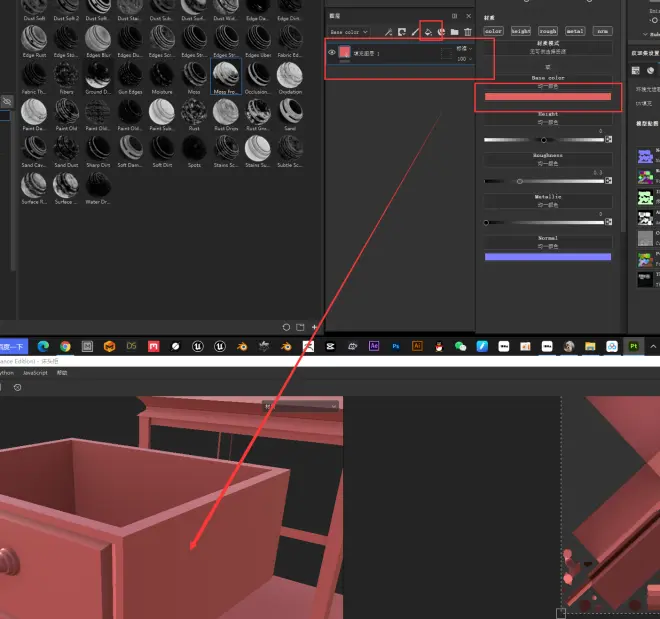The height and width of the screenshot is (619, 660).
Task: Open the layer opacity 100 dropdown
Action: click(464, 59)
